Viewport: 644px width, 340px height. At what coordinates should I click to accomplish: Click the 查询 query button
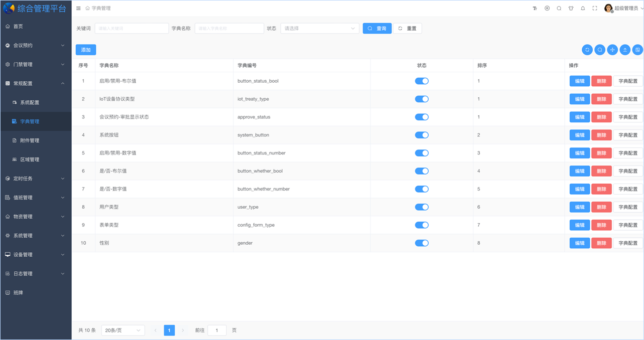[x=377, y=28]
